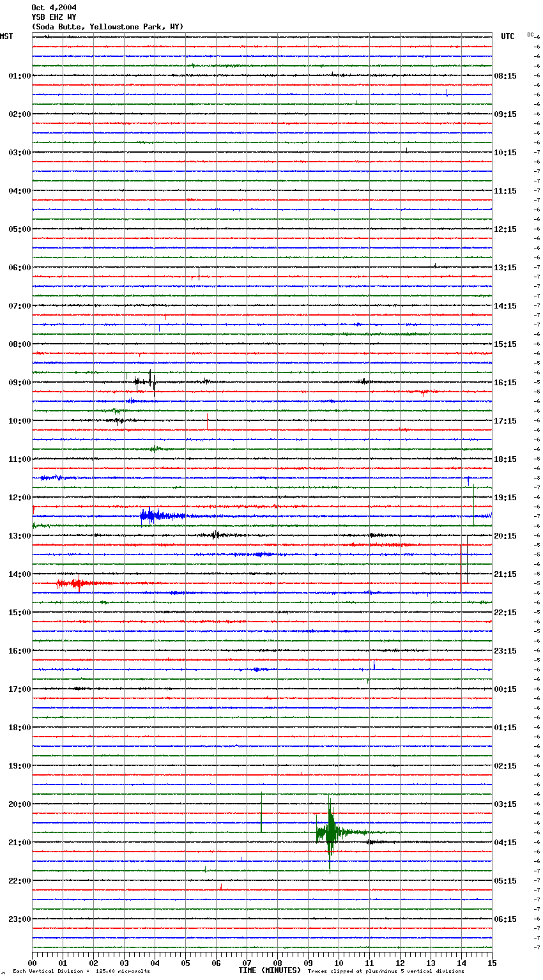Click the 16:15 UTC time label
543x980 pixels.
[505, 383]
